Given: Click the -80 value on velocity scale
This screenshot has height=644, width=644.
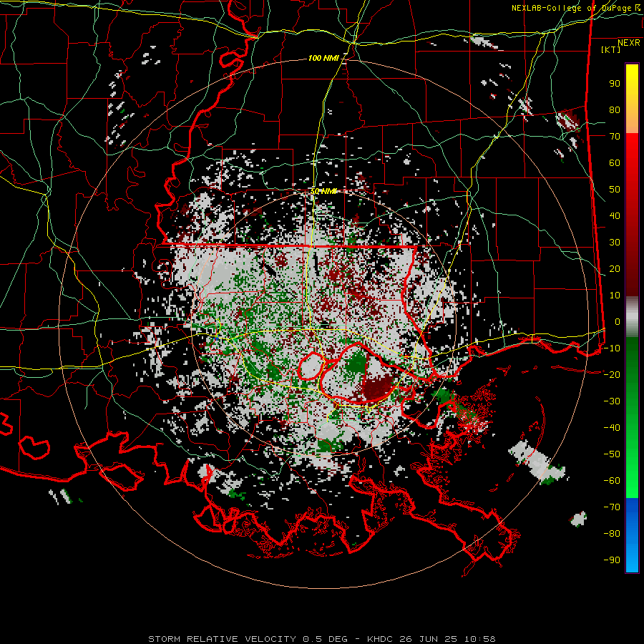Looking at the screenshot, I should 612,534.
